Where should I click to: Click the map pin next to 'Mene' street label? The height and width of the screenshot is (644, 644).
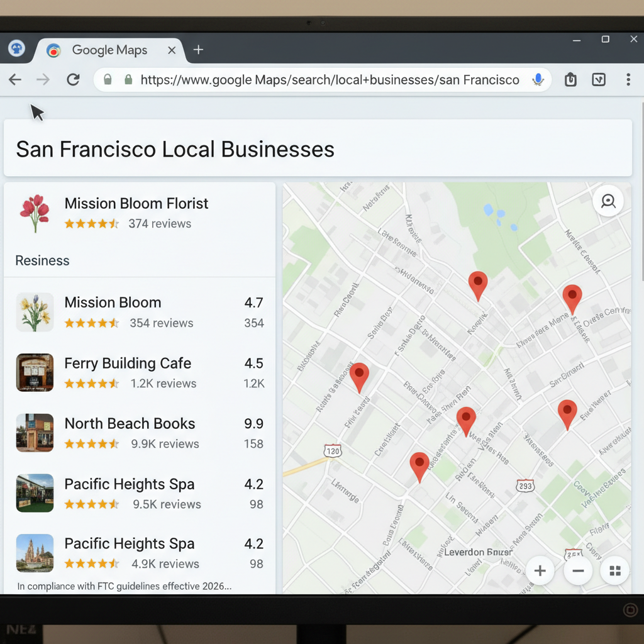(572, 299)
